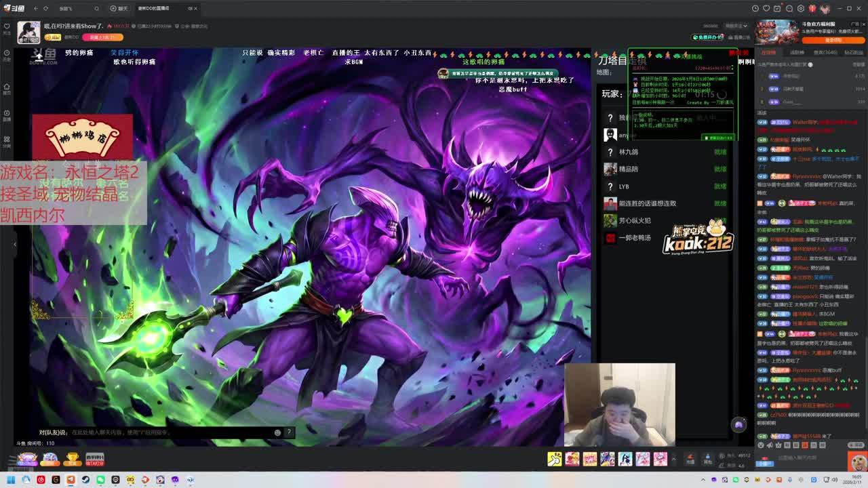868x488 pixels.
Task: Click the back navigation arrow
Action: (35, 8)
